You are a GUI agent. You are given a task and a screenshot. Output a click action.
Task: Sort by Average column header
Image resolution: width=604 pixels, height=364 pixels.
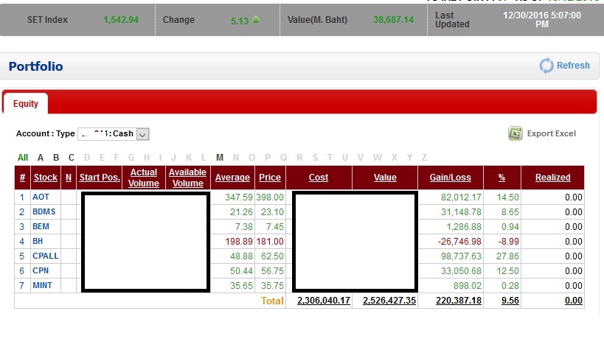pos(232,178)
